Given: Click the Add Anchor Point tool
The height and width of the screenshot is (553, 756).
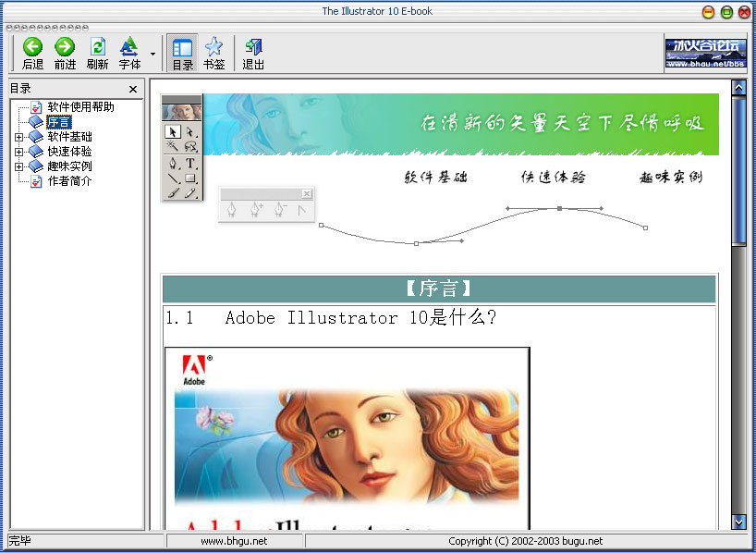Looking at the screenshot, I should (x=256, y=211).
